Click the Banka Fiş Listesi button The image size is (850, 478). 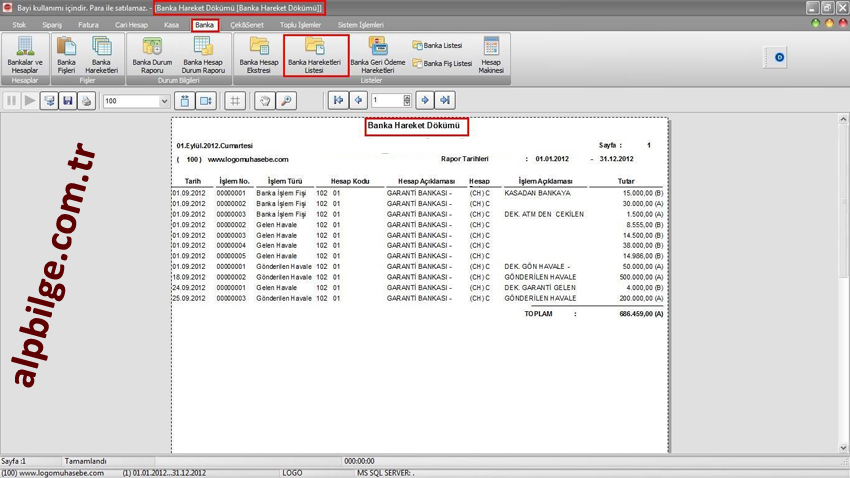point(442,64)
